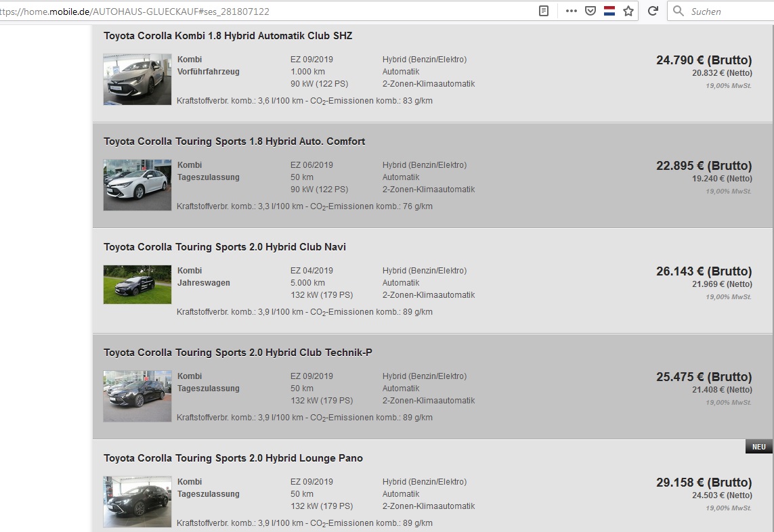Click price 29.158 € (Brutto)

click(x=704, y=483)
